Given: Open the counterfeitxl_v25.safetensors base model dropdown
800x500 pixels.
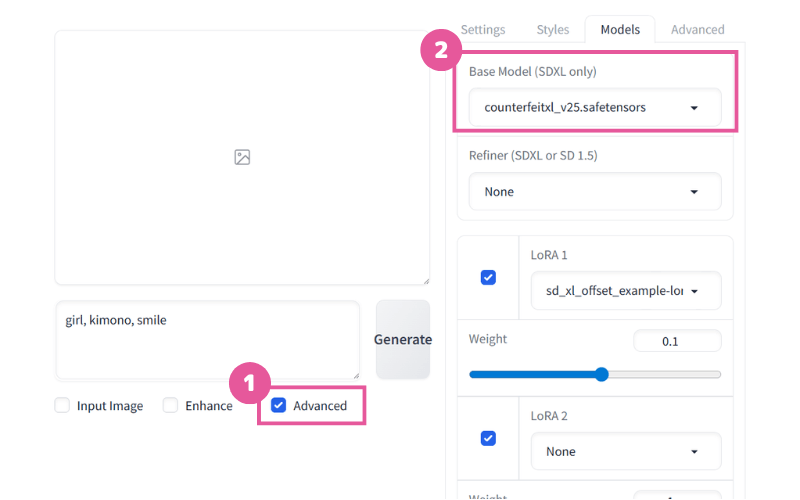Looking at the screenshot, I should point(595,107).
